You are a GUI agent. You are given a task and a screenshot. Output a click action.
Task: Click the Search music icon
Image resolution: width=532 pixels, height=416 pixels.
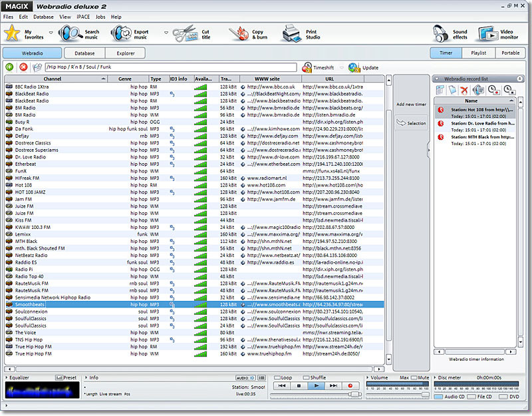click(x=70, y=34)
